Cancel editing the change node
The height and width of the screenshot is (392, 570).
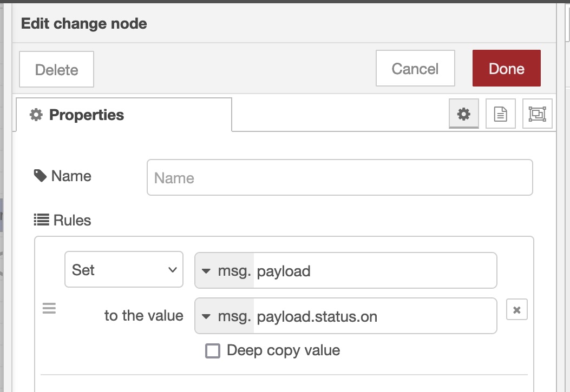[415, 68]
